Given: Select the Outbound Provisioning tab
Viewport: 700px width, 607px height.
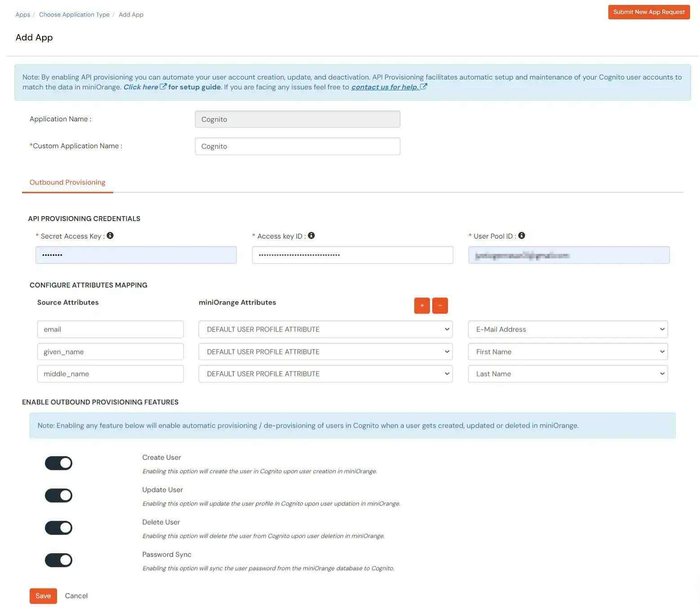Looking at the screenshot, I should 67,182.
